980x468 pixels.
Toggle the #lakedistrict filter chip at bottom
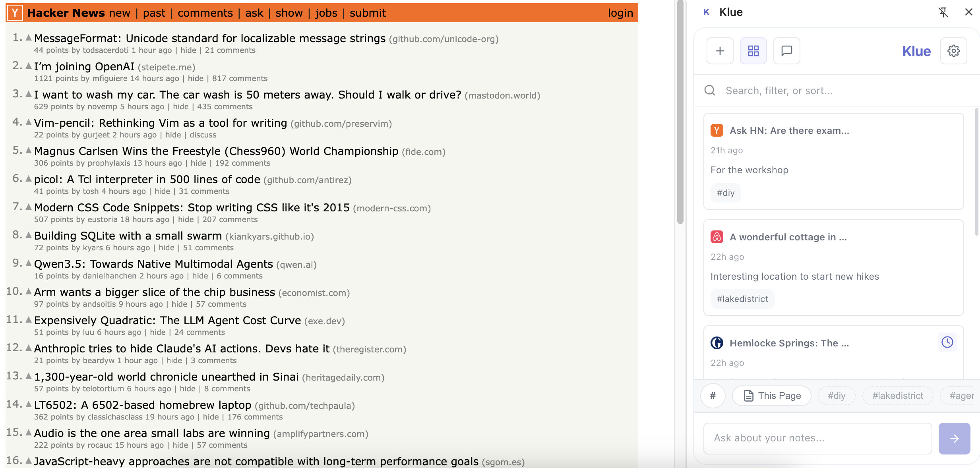[x=897, y=396]
